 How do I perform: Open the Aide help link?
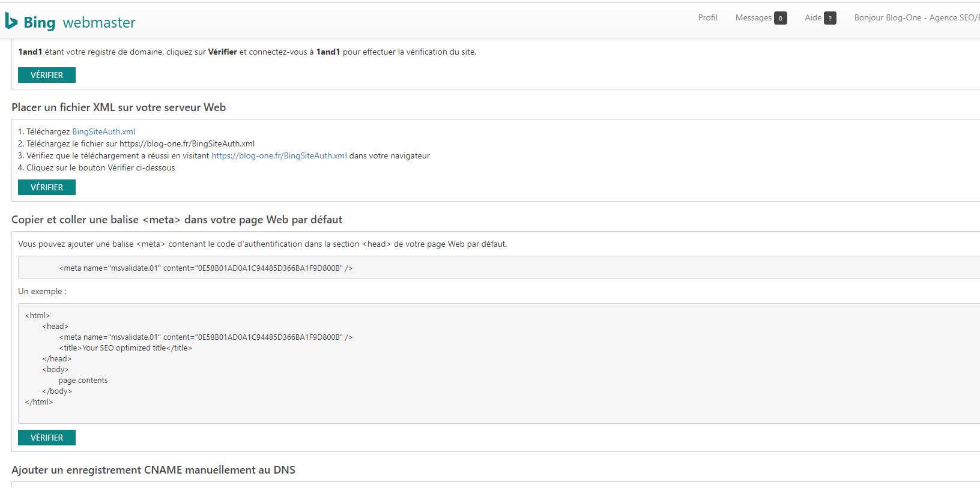tap(813, 18)
